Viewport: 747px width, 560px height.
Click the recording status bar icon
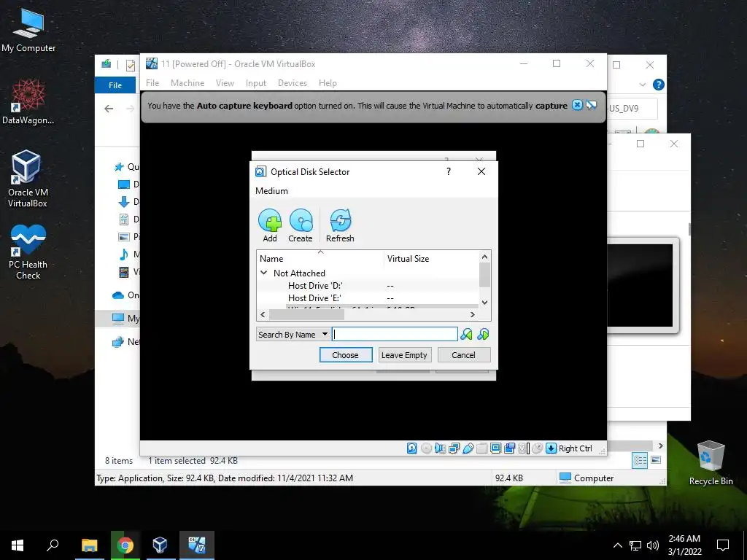[x=509, y=448]
